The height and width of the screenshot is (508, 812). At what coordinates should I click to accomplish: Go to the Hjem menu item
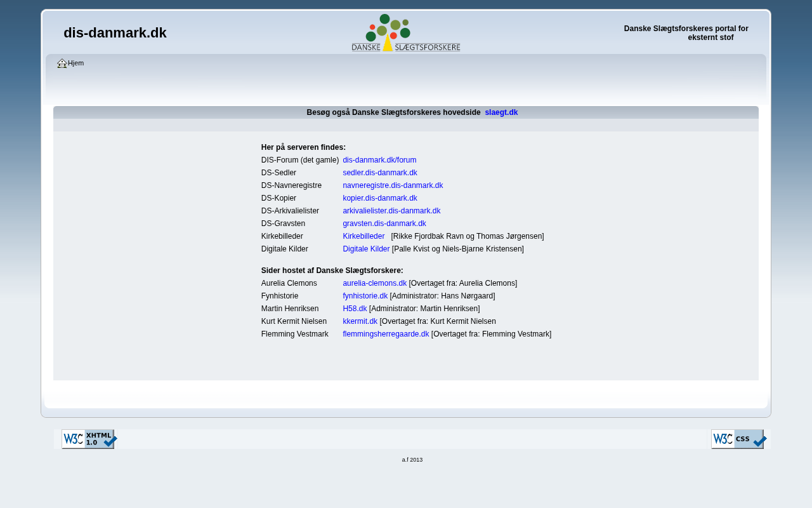(x=75, y=63)
